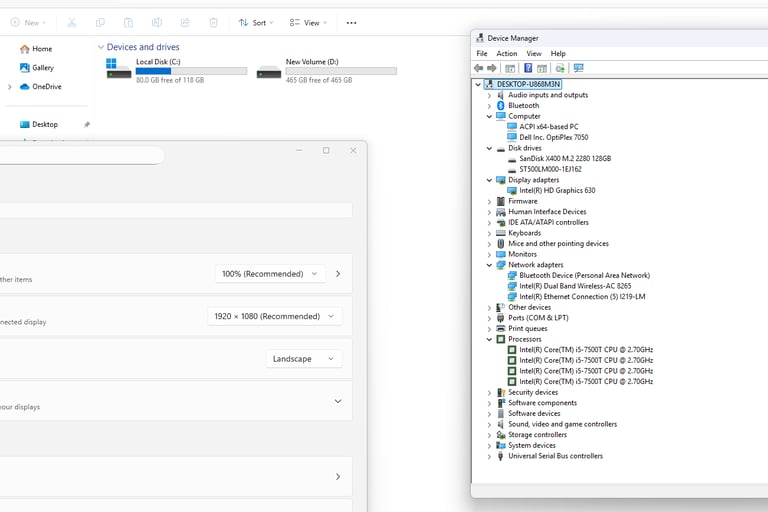Click the pin icon next to Desktop
Image resolution: width=768 pixels, height=512 pixels.
pyautogui.click(x=87, y=124)
